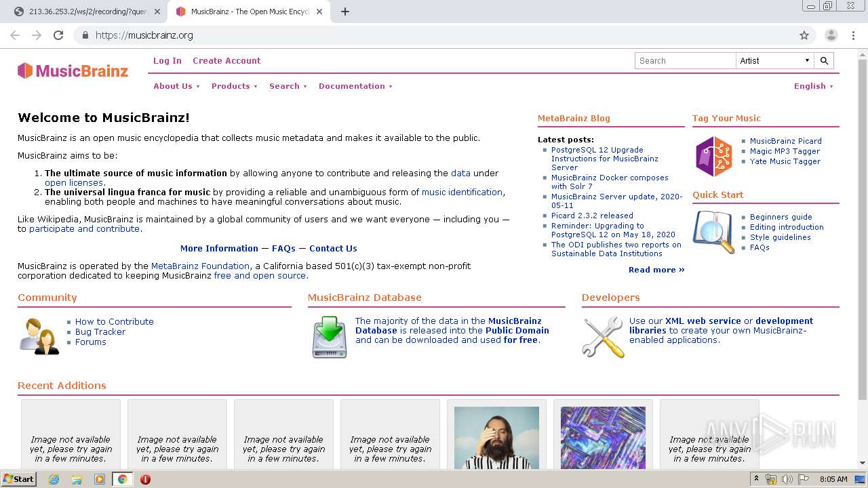
Task: Click the MusicBrainz logo
Action: [73, 70]
